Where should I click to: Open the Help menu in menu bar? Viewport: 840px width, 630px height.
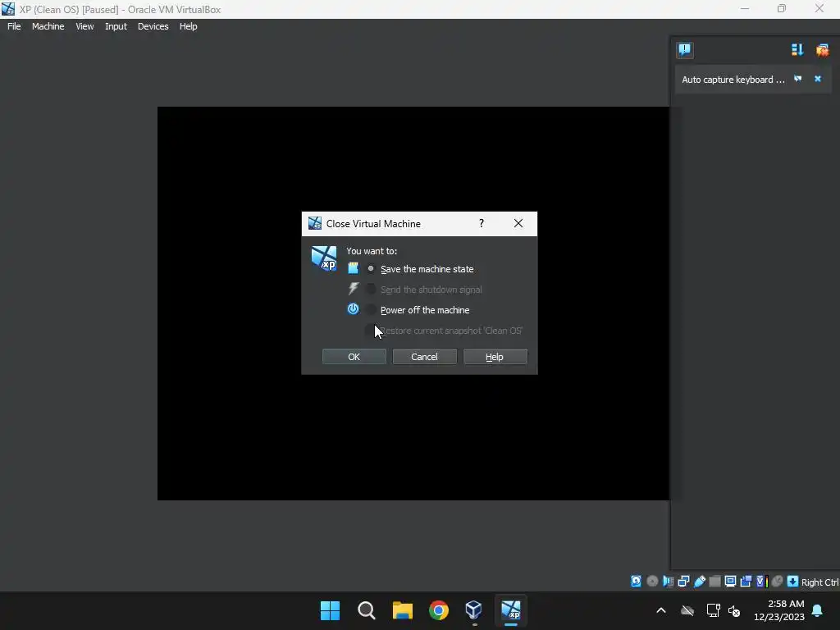(188, 26)
